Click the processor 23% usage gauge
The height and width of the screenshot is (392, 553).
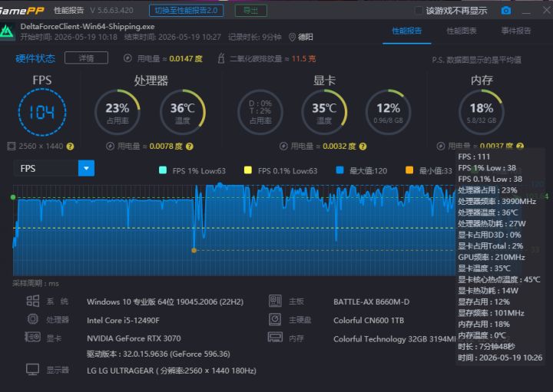click(118, 112)
